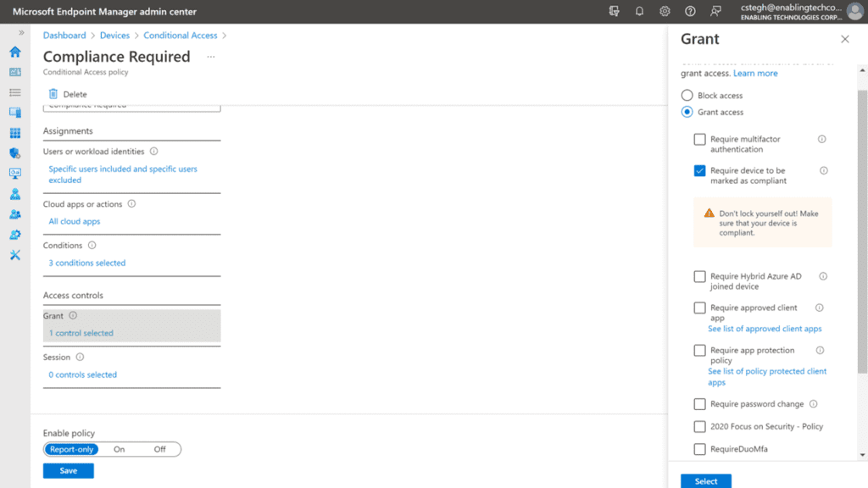The width and height of the screenshot is (868, 488).
Task: Open 1 control selected under Grant
Action: point(81,333)
